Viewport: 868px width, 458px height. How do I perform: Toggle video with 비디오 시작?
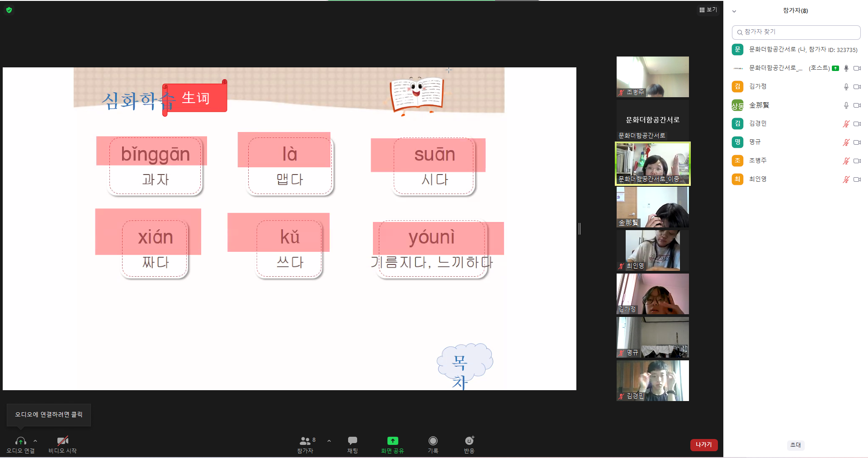click(x=62, y=444)
